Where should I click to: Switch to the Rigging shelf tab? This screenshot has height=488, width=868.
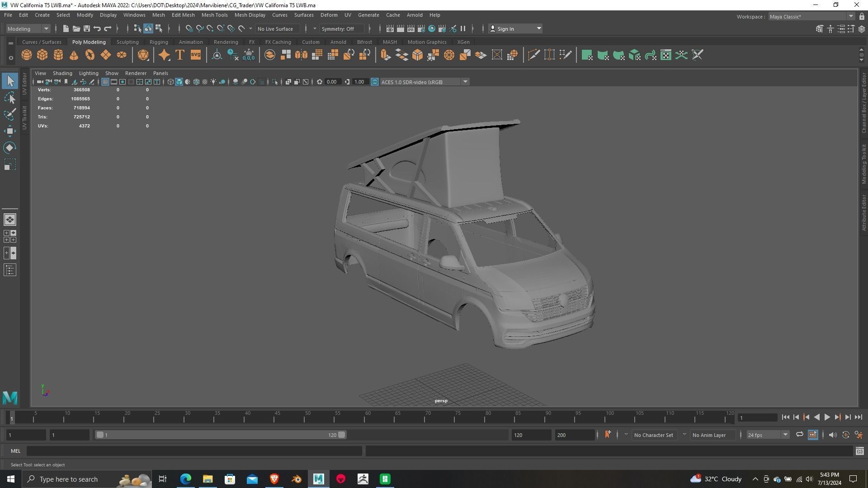coord(159,42)
